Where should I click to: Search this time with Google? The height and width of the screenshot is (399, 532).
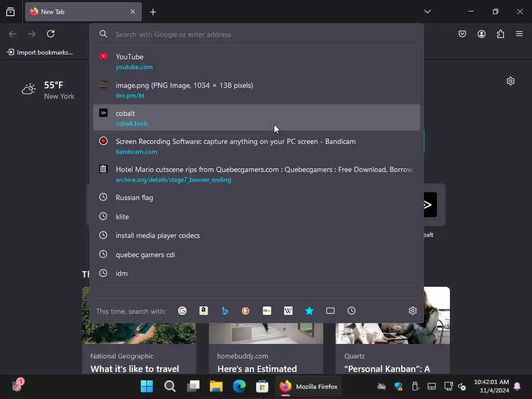pos(182,311)
